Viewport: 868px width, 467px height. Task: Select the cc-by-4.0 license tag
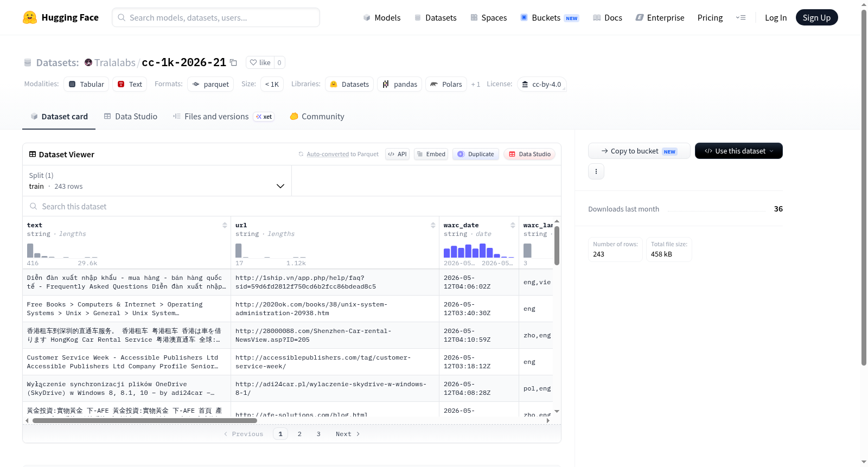pyautogui.click(x=541, y=84)
